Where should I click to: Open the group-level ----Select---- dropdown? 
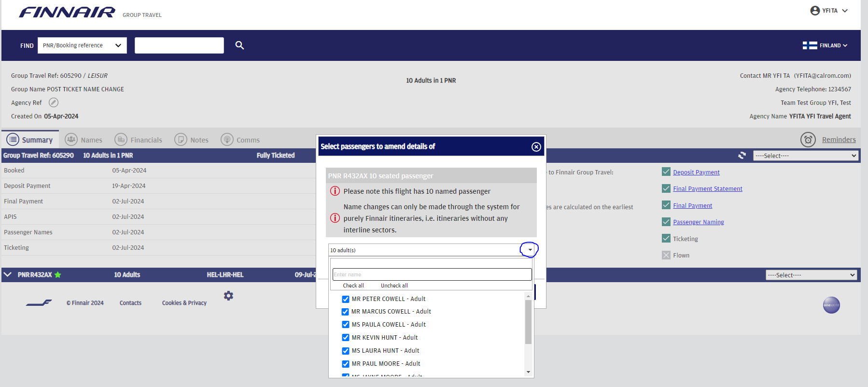(x=806, y=156)
